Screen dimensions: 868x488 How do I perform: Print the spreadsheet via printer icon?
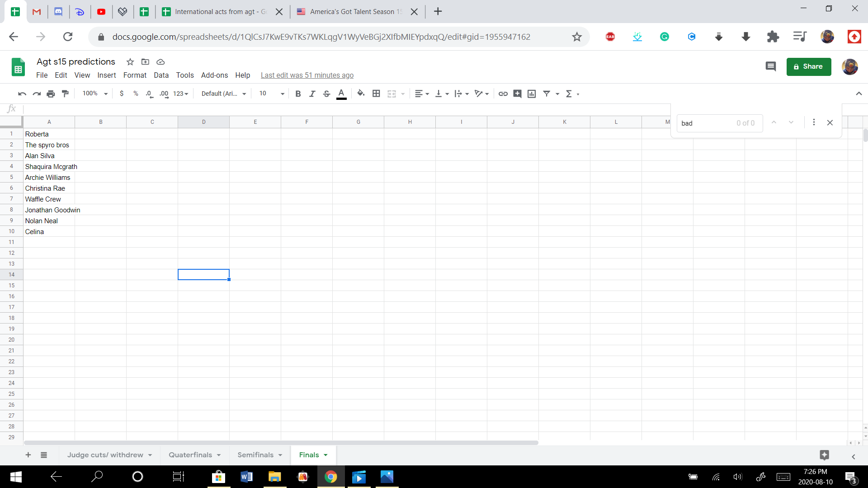51,94
